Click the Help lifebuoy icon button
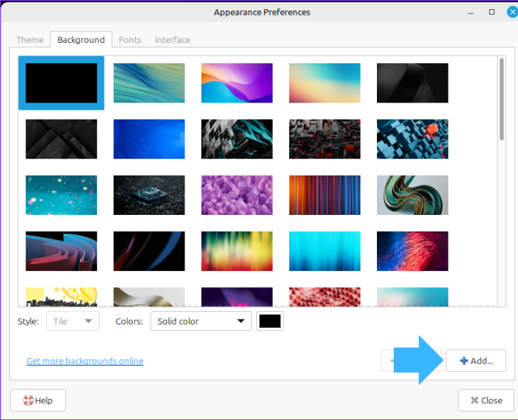The width and height of the screenshot is (518, 420). (38, 400)
